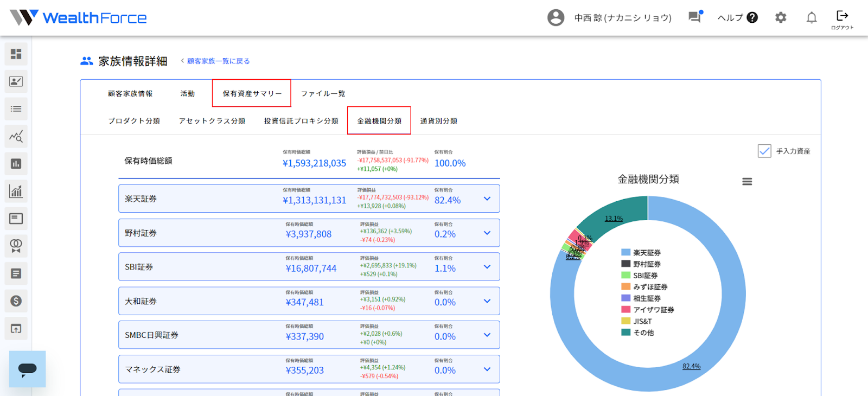Click the 楽天証券 amount ¥1,313,131,131
This screenshot has height=396, width=868.
(315, 200)
